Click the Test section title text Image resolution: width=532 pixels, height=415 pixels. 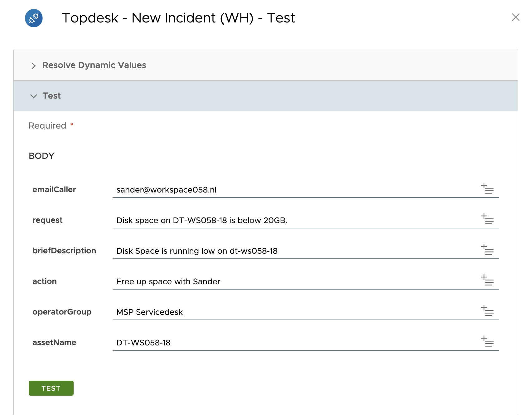(x=52, y=96)
